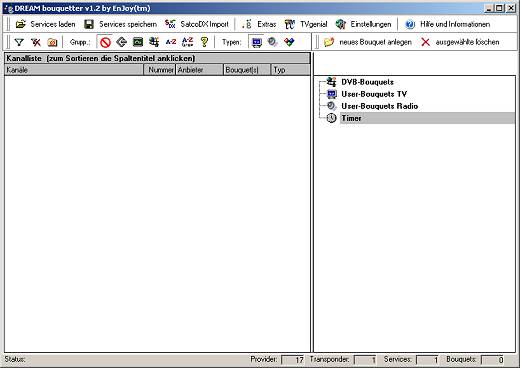Select DVB-Bouquets tree node
520x368 pixels.
(367, 82)
